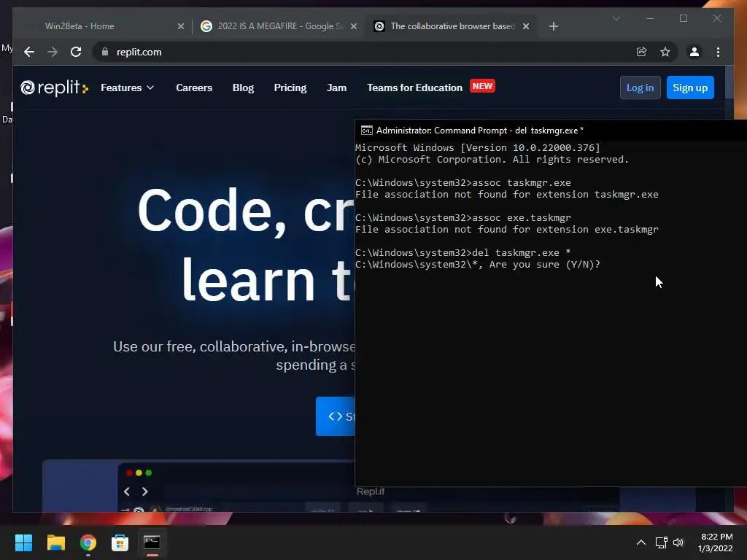Open the Blog link
The width and height of the screenshot is (747, 560).
(243, 87)
